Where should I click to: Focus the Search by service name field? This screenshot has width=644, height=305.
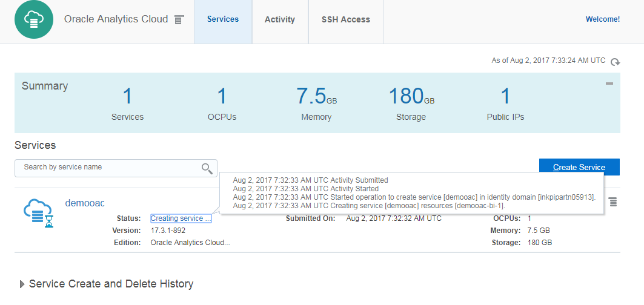pos(109,168)
